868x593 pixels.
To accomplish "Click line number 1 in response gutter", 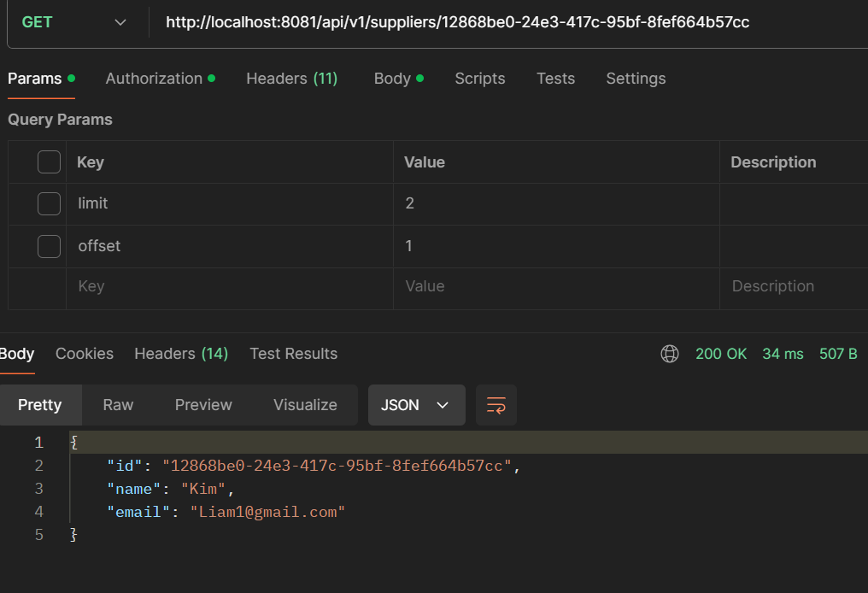I will coord(38,443).
